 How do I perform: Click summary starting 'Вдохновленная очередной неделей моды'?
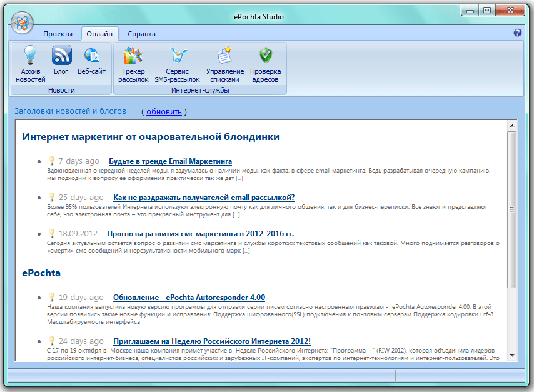pyautogui.click(x=268, y=174)
